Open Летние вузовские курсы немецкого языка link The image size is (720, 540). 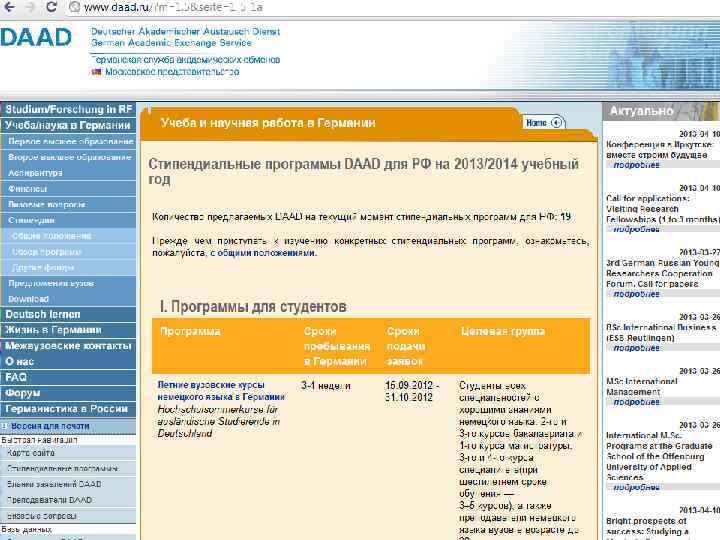pyautogui.click(x=221, y=391)
